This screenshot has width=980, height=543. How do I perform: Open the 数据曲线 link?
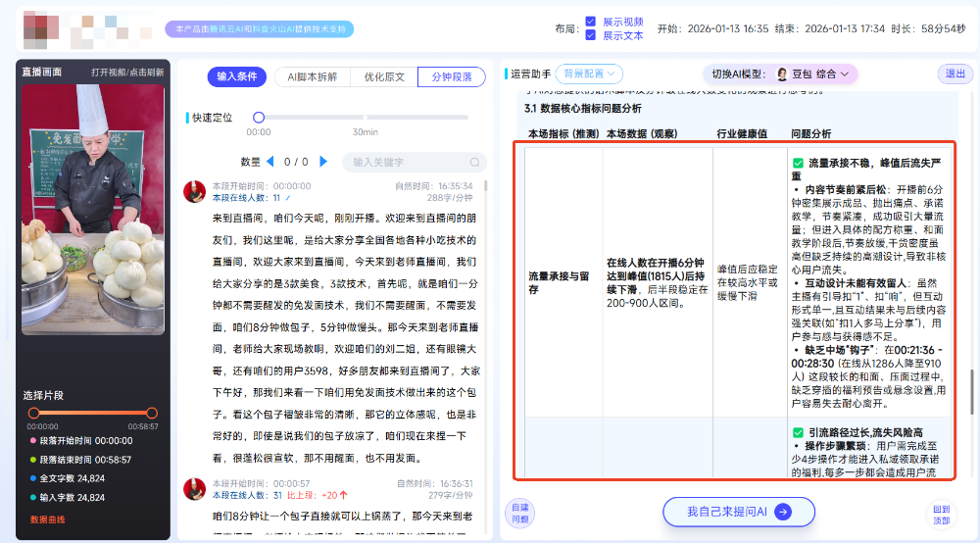pos(47,519)
